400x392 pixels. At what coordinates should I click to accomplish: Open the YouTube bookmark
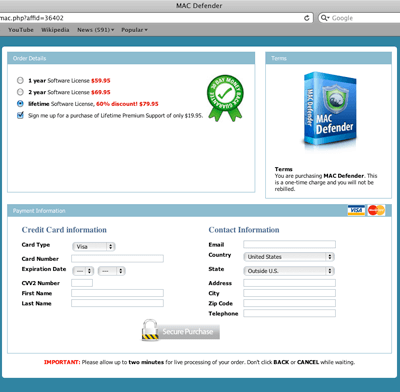(x=21, y=30)
